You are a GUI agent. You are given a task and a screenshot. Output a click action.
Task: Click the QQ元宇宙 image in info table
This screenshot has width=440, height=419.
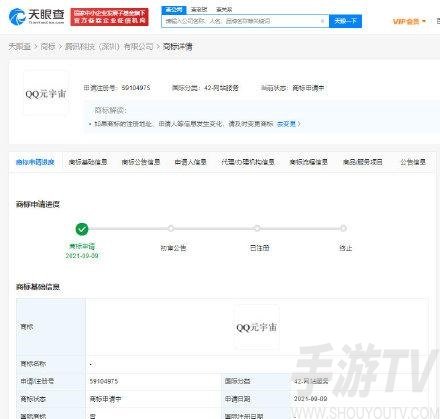[x=256, y=327]
